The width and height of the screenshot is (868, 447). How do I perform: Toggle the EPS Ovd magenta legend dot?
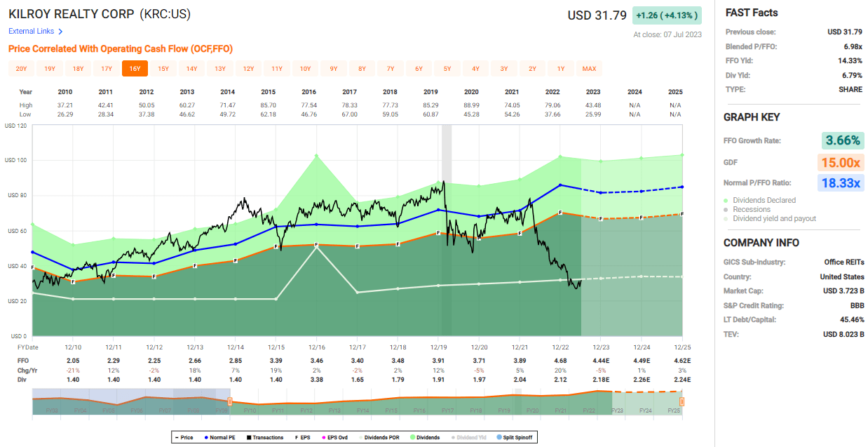324,437
